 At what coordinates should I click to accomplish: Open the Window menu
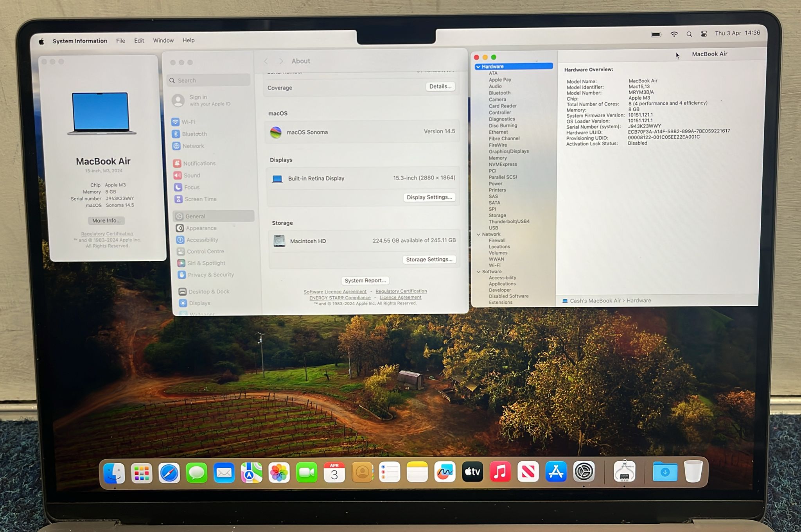click(x=163, y=41)
